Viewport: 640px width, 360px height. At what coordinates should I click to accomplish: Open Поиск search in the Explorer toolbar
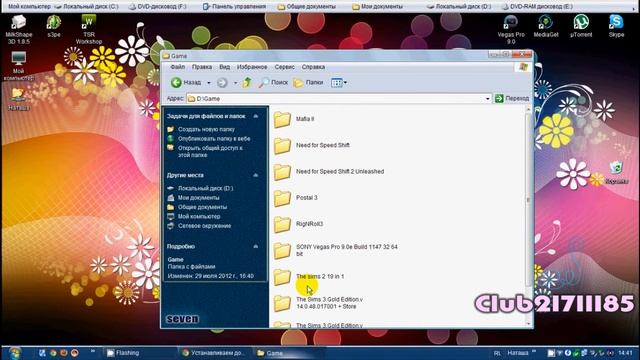pyautogui.click(x=273, y=82)
